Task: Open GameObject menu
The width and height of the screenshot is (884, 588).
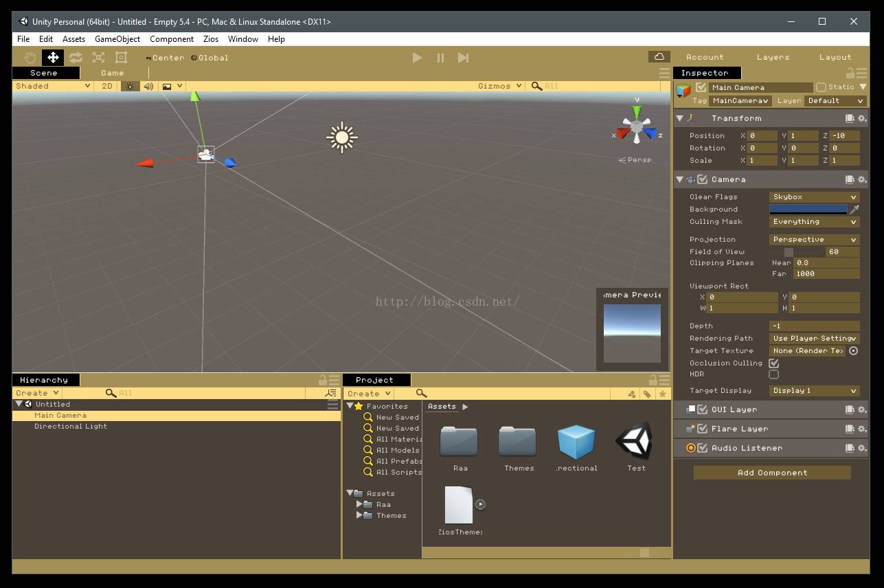Action: point(117,39)
